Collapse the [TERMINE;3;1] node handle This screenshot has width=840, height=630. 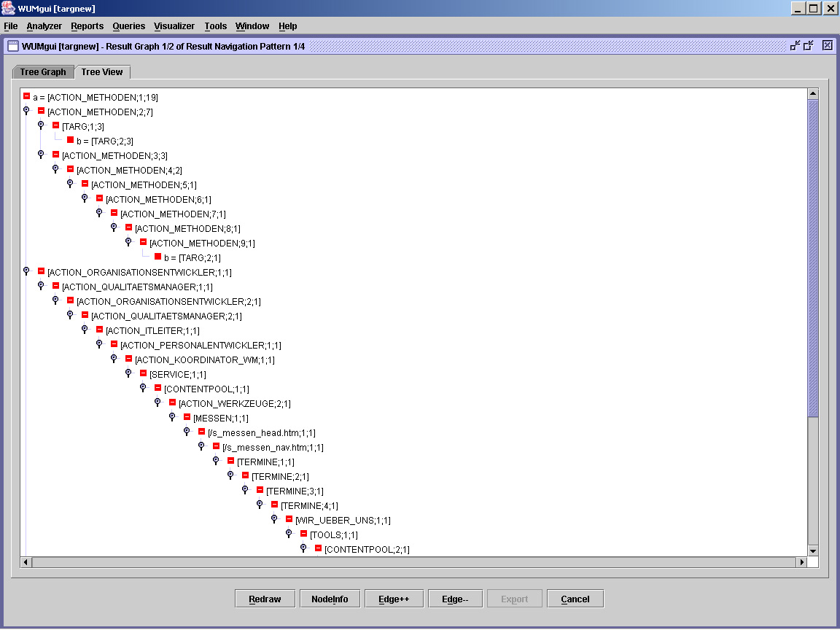[x=245, y=490]
